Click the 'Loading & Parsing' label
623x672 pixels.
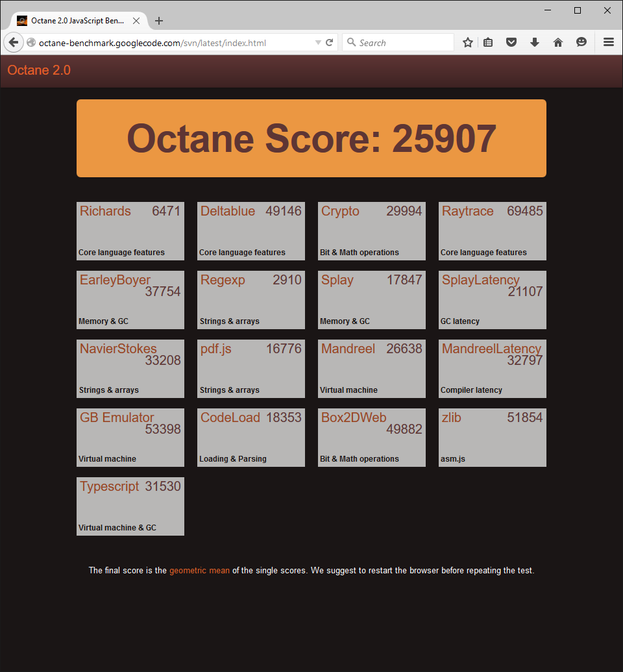pyautogui.click(x=233, y=459)
